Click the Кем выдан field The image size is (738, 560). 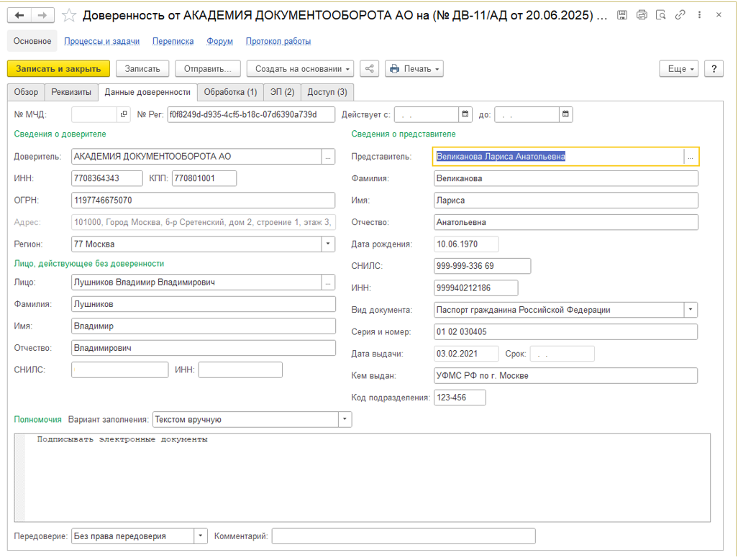[566, 376]
